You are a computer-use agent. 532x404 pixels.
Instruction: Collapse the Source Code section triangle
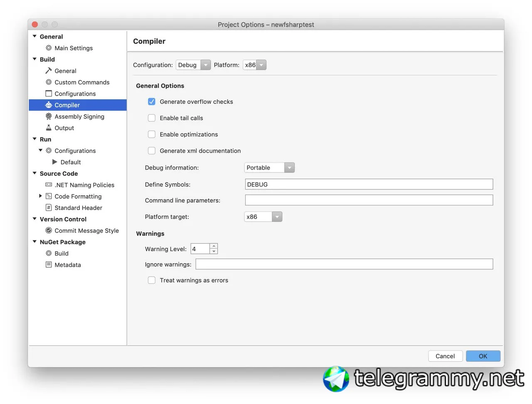click(x=34, y=173)
